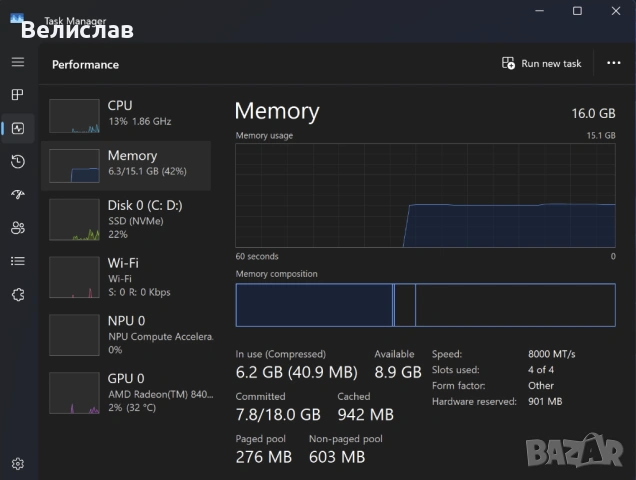Open the Details list icon

[17, 261]
